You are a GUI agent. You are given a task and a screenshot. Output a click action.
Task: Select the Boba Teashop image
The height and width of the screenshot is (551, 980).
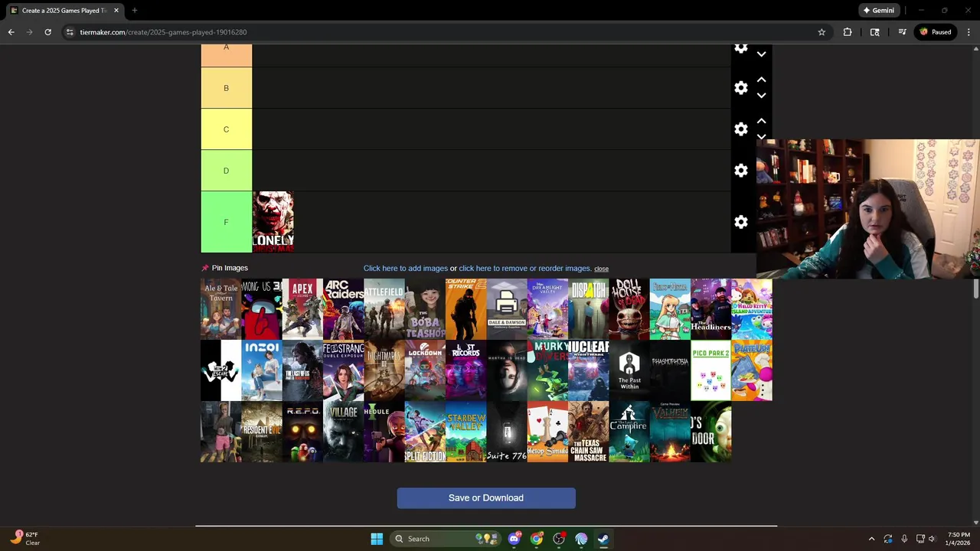425,309
